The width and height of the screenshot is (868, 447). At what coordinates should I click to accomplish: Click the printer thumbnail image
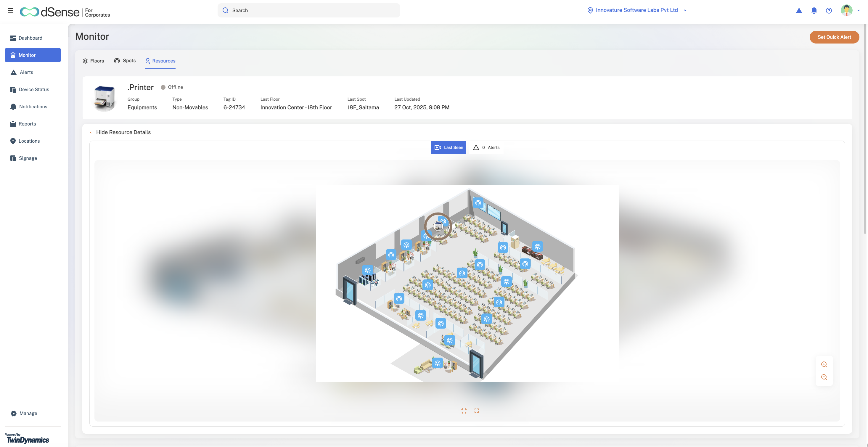pyautogui.click(x=105, y=98)
